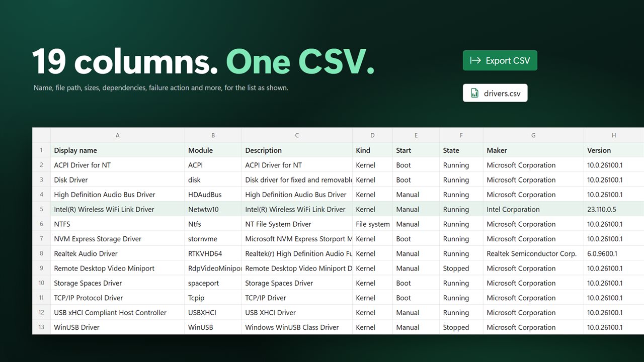Click the spreadsheet icon beside drivers.csv
This screenshot has height=362, width=644.
474,93
